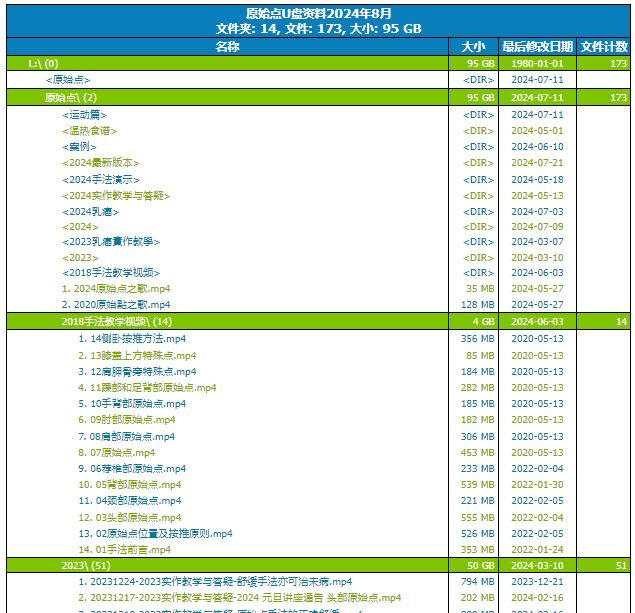Open the <2024实作教学与答疑> folder link
The image size is (635, 613).
(x=116, y=196)
